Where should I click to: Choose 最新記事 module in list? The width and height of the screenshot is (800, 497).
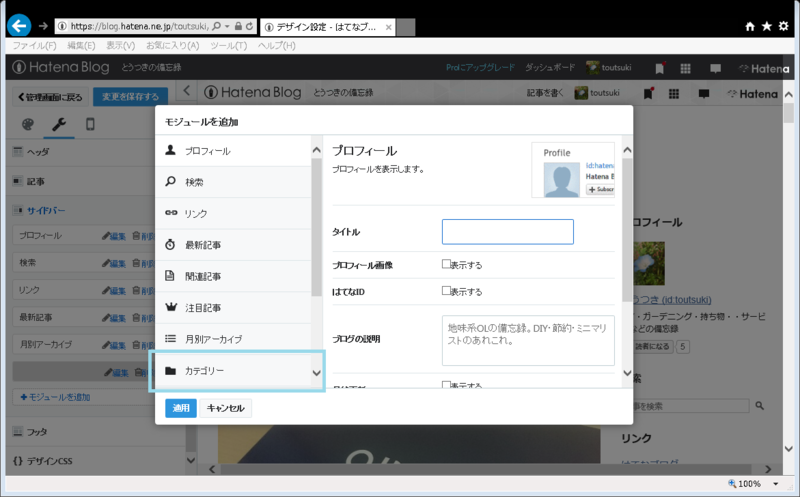click(233, 245)
